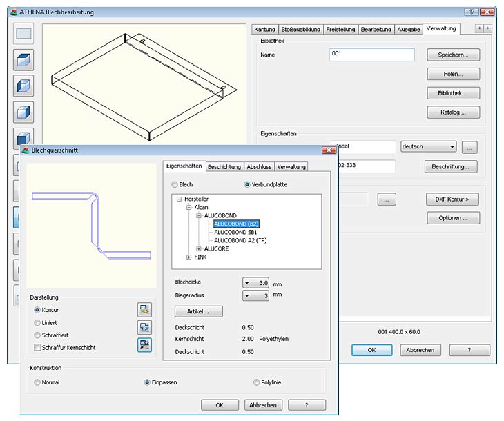
Task: Click the third 3D box icon in sidebar
Action: pyautogui.click(x=24, y=112)
